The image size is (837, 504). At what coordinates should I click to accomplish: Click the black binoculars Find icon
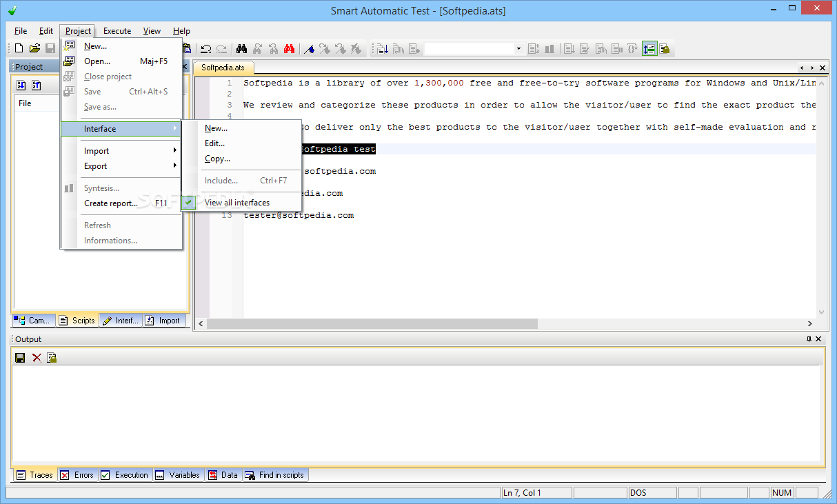click(x=241, y=48)
